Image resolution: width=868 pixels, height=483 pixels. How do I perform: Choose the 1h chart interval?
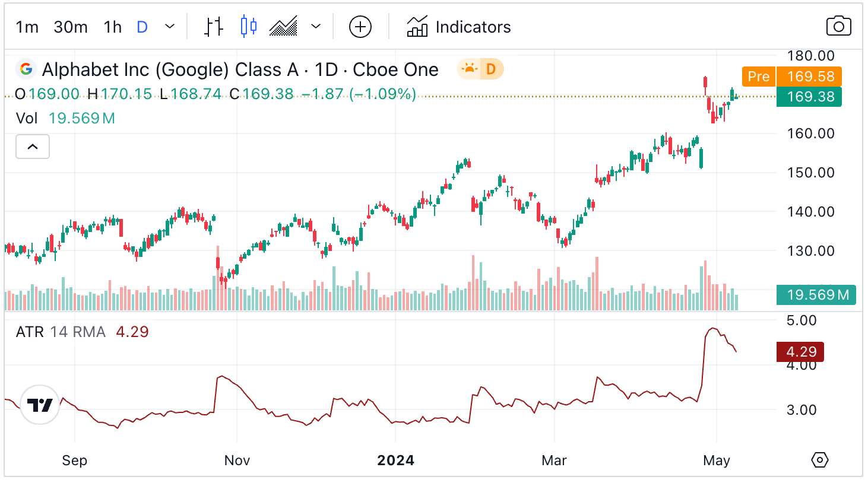pos(113,27)
